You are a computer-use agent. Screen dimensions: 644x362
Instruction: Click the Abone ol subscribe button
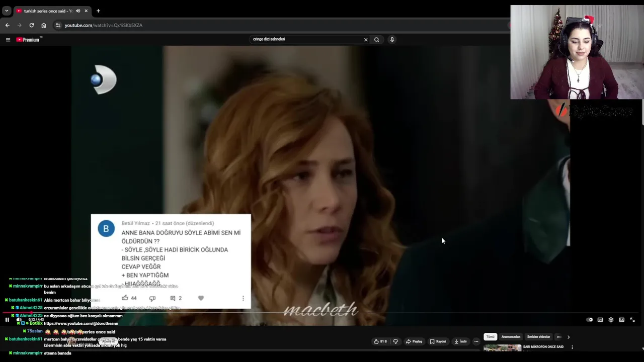pos(109,341)
